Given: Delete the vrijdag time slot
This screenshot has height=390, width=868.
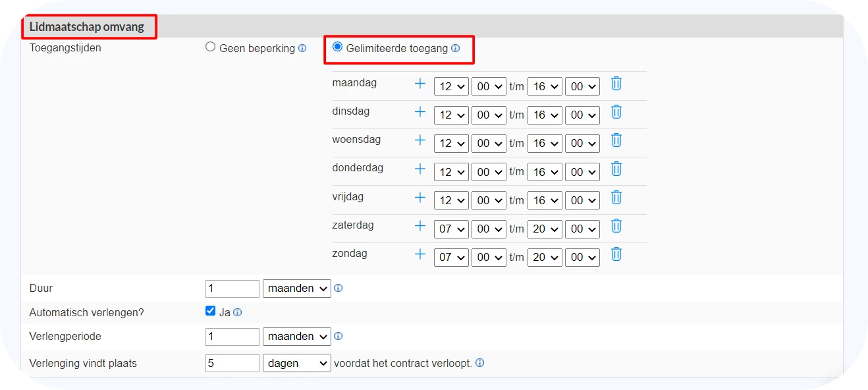Looking at the screenshot, I should 616,197.
